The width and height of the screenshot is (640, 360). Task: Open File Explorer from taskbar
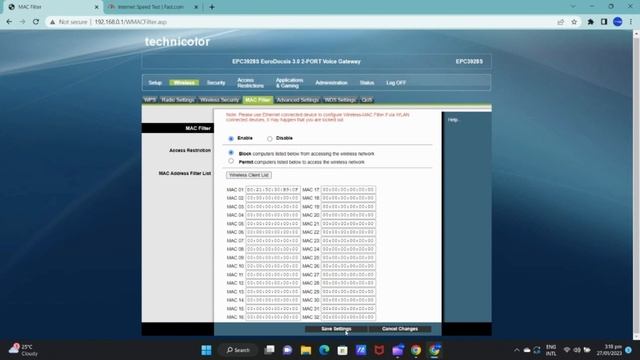[x=306, y=350]
